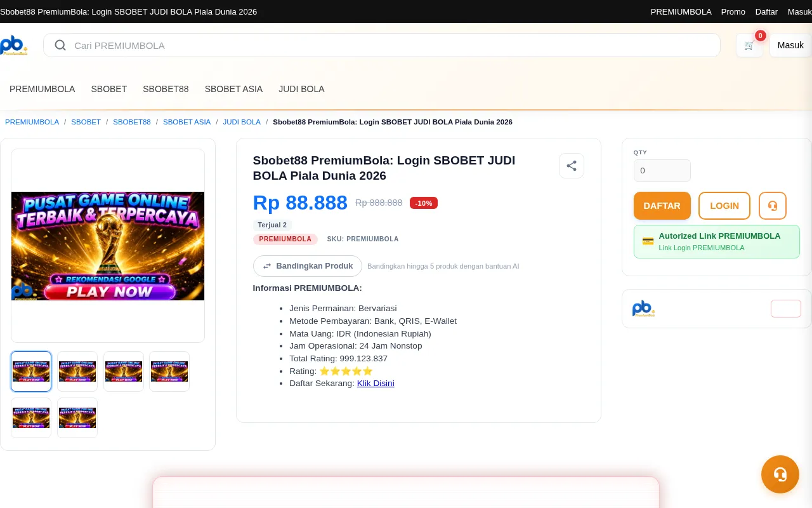This screenshot has width=812, height=508.
Task: Open PREMIUMBOLA link in top bar
Action: pos(681,11)
